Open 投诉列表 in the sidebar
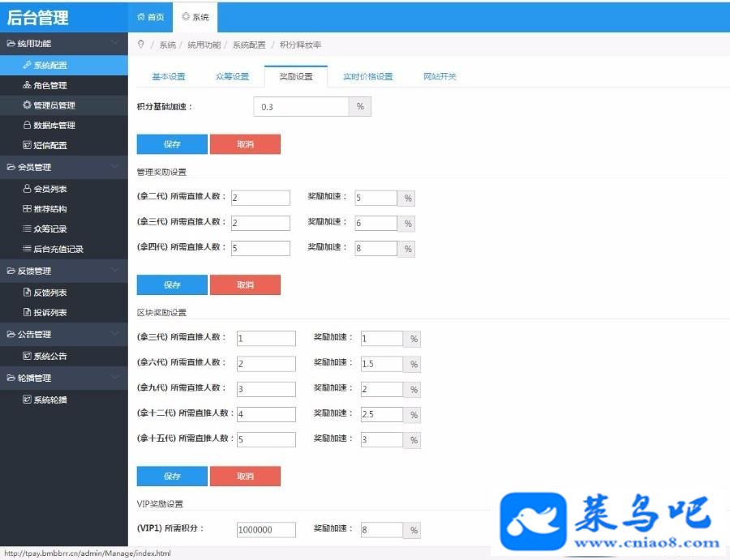The height and width of the screenshot is (560, 730). click(49, 312)
